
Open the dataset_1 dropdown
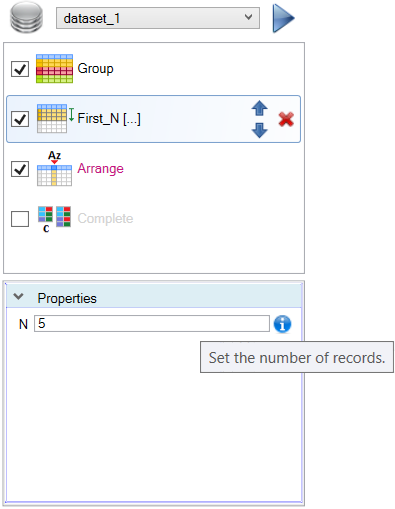pyautogui.click(x=158, y=18)
